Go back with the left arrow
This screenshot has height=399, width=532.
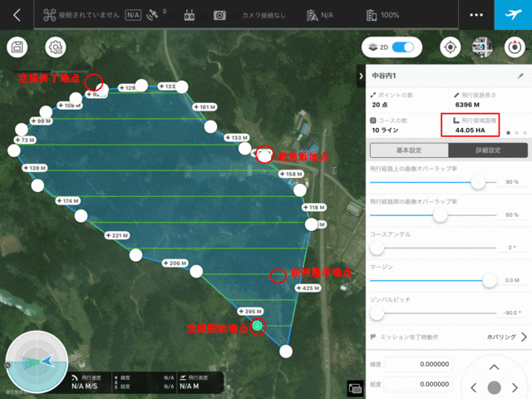pos(17,15)
